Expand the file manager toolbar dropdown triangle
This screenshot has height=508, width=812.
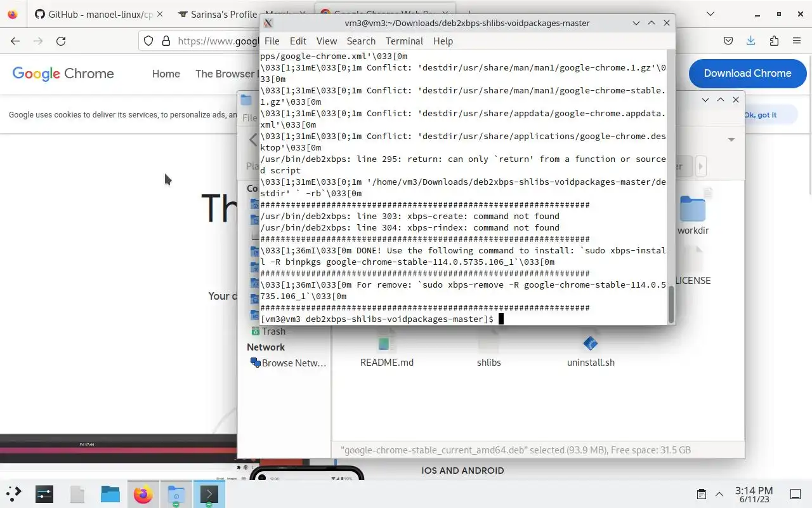[x=731, y=139]
